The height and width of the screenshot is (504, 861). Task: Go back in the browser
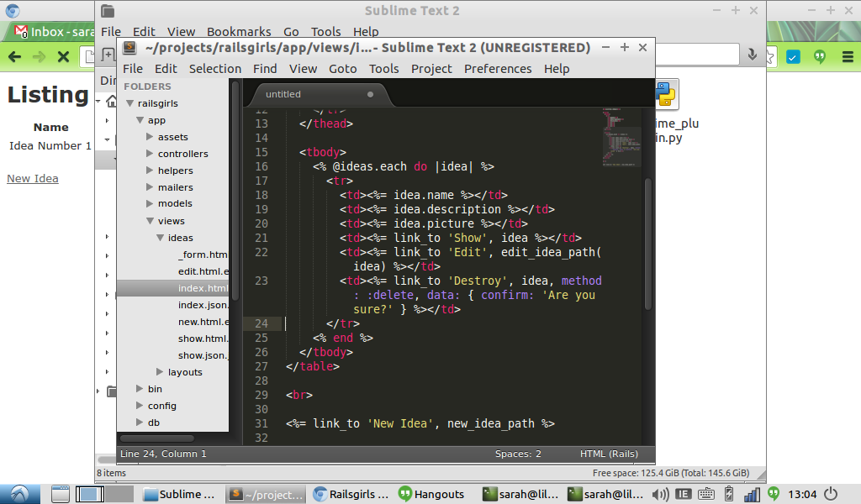[x=15, y=56]
